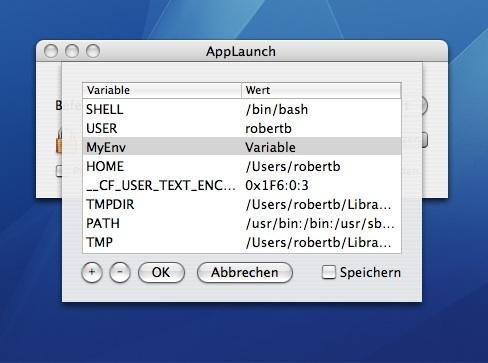Click the PATH value /usr/bin:/bin:/usr/sb...

coord(320,223)
